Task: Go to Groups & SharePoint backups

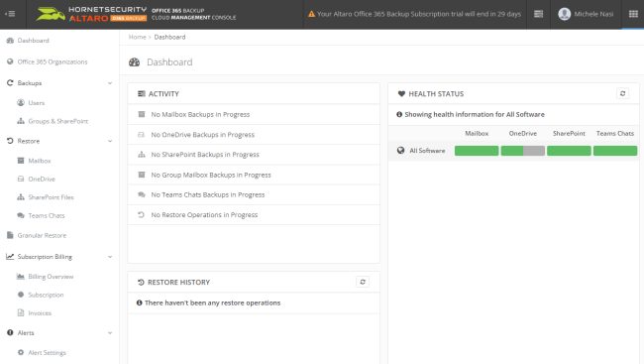Action: tap(59, 121)
